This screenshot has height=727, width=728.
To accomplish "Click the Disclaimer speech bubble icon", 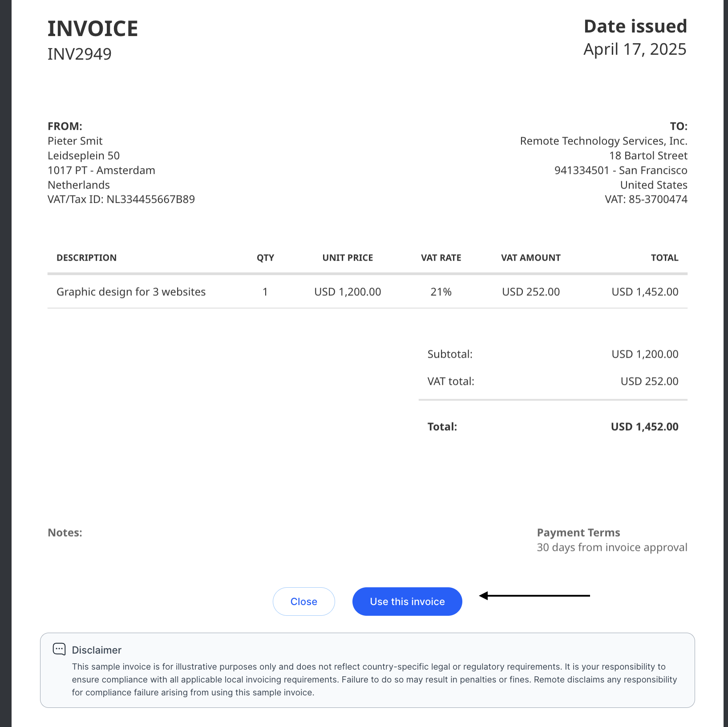I will [x=59, y=649].
